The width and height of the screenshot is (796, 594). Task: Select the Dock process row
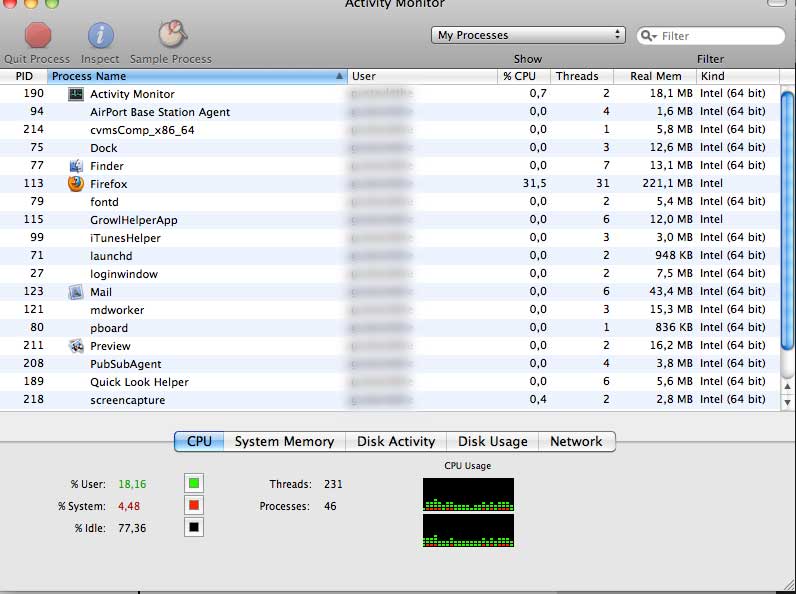389,148
